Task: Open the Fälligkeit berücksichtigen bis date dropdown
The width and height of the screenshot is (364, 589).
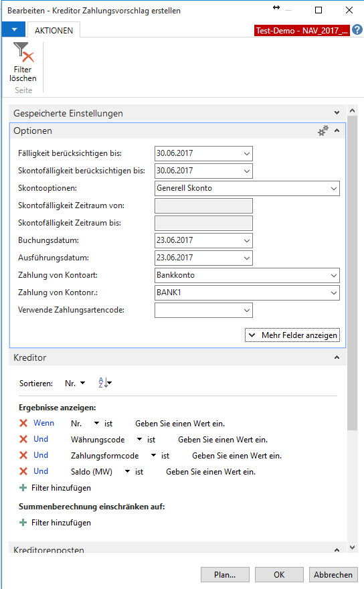Action: coord(246,154)
